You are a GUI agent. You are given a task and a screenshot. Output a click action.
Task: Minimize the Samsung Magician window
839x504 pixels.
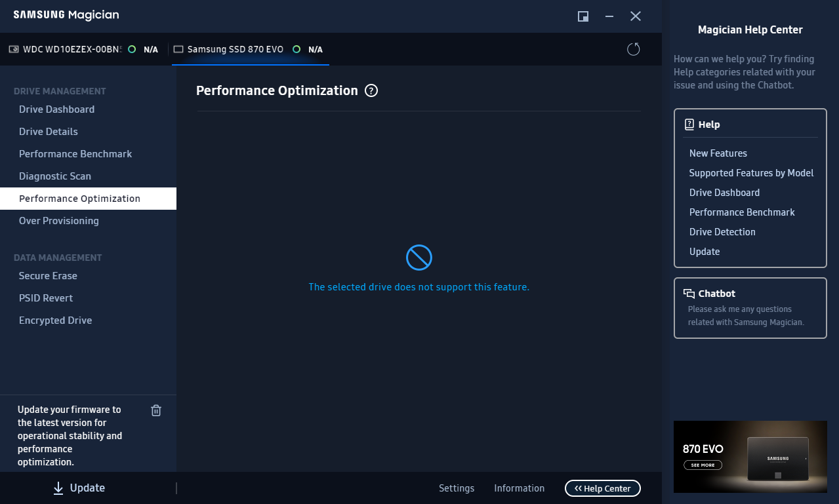(609, 16)
